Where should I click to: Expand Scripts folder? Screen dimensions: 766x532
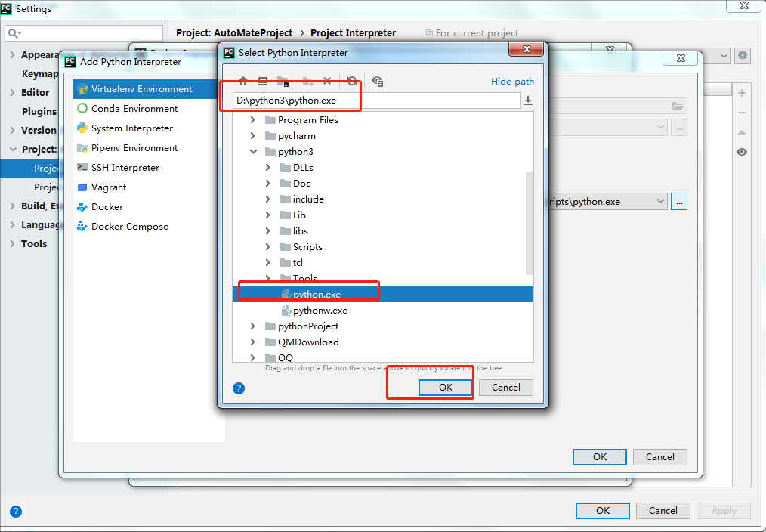pyautogui.click(x=267, y=246)
